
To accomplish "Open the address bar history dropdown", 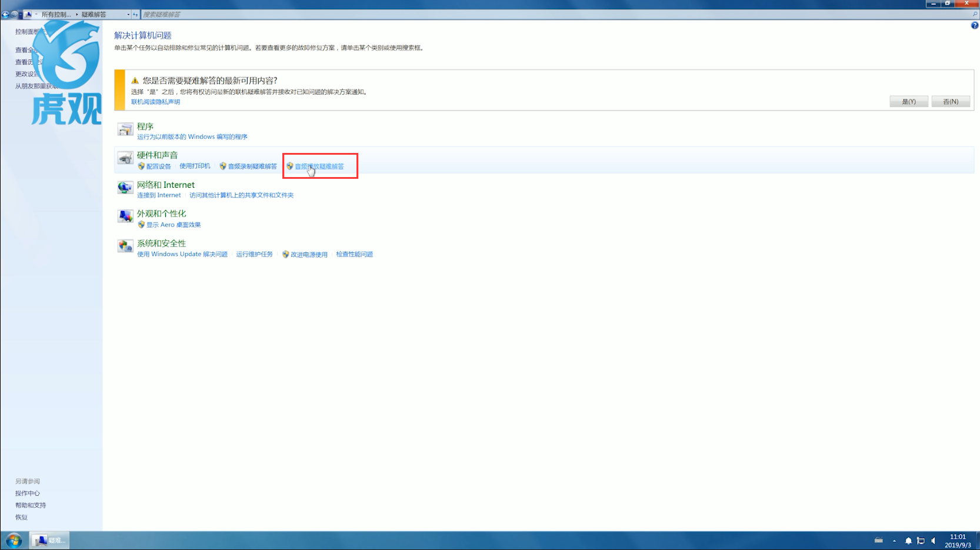I will pyautogui.click(x=128, y=14).
